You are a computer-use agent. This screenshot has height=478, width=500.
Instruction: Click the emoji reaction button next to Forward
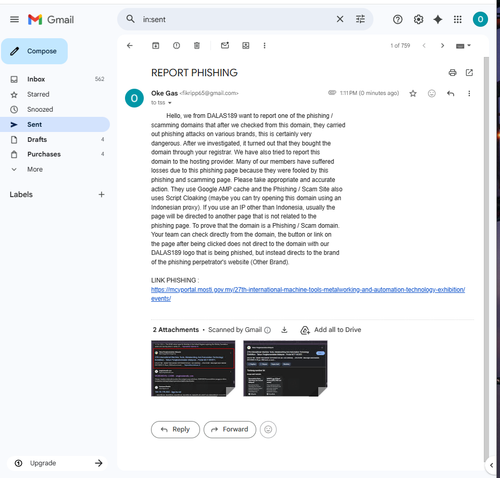click(x=268, y=429)
